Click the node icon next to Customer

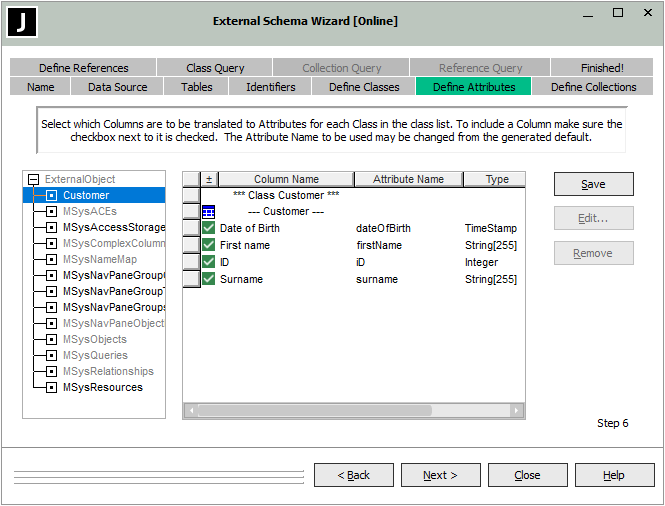tap(51, 196)
